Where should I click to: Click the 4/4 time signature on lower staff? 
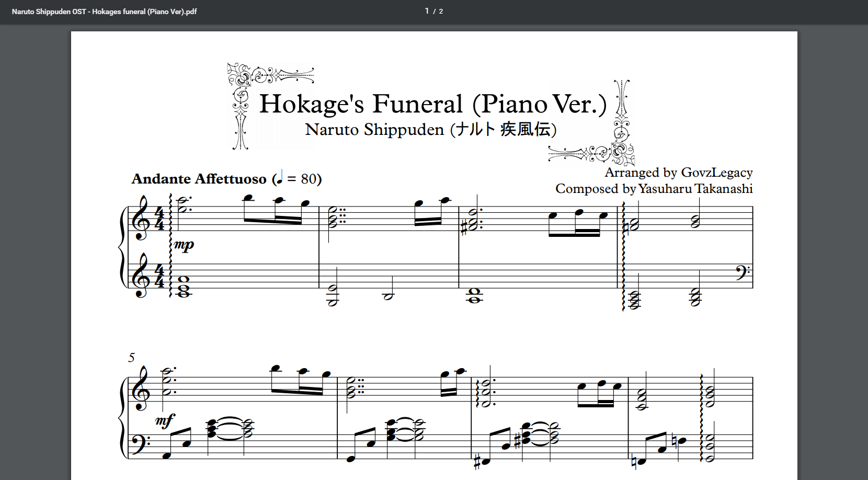click(159, 277)
